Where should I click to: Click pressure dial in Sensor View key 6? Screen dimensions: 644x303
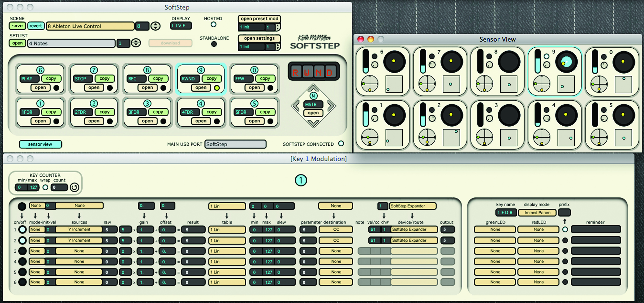point(394,61)
